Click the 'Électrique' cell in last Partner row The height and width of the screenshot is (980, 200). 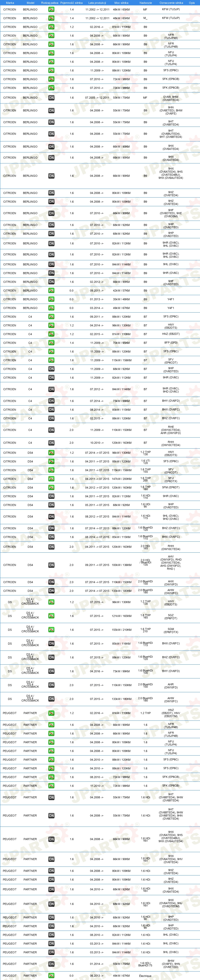coord(145,976)
